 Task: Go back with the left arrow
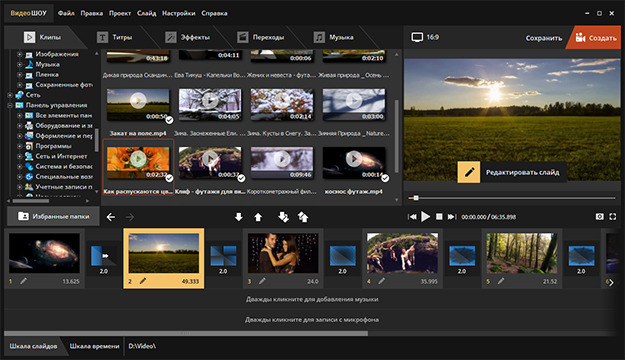(x=111, y=217)
